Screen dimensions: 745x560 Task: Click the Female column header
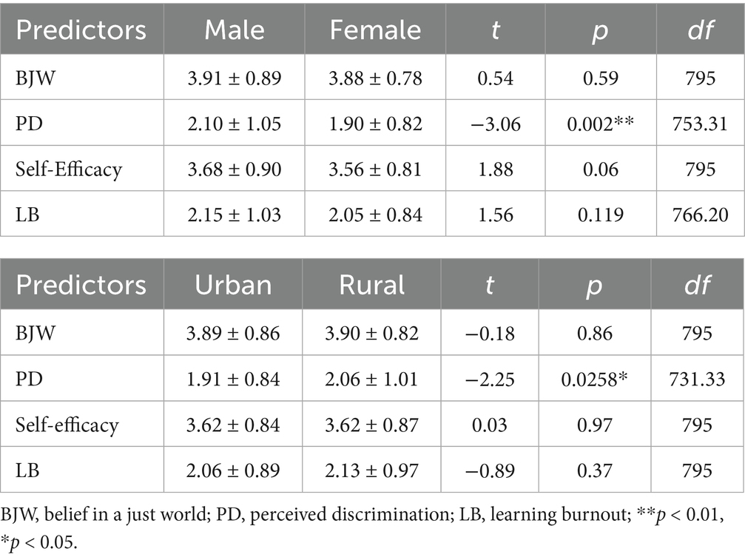(x=375, y=30)
